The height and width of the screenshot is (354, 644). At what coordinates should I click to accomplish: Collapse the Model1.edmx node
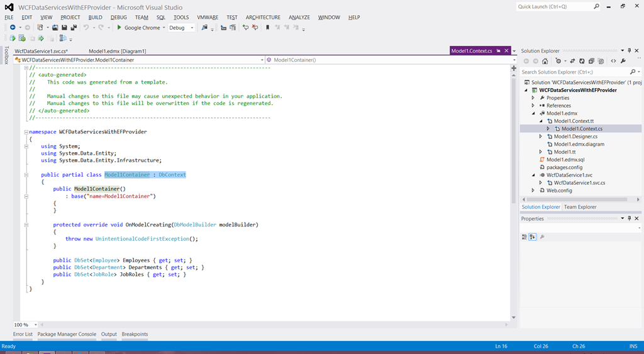click(x=533, y=113)
